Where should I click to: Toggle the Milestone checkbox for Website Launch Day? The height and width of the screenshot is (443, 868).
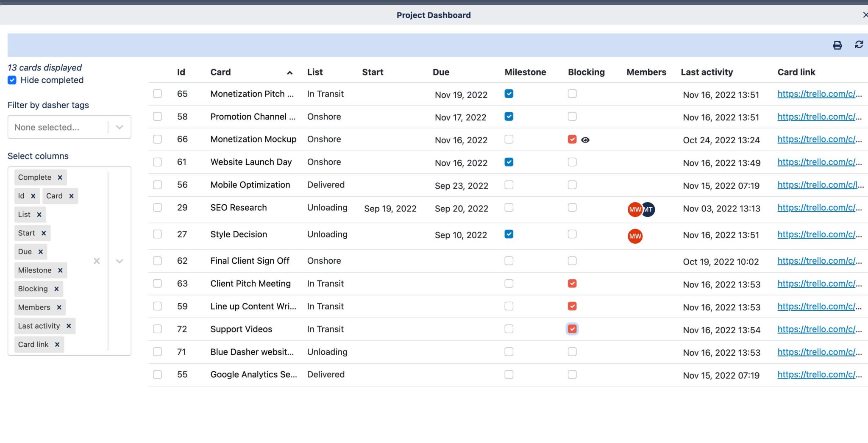coord(509,162)
